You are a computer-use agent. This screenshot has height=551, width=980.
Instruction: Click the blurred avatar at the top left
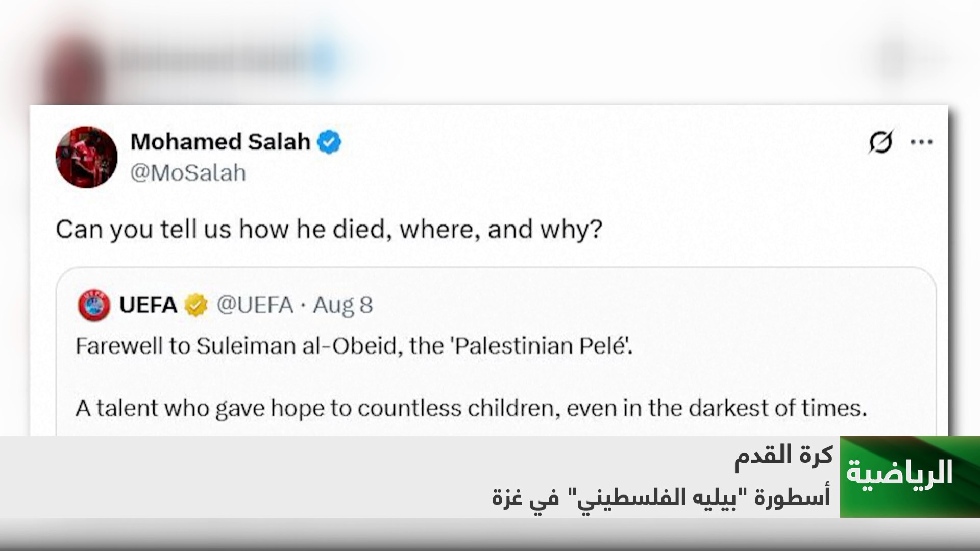point(77,64)
